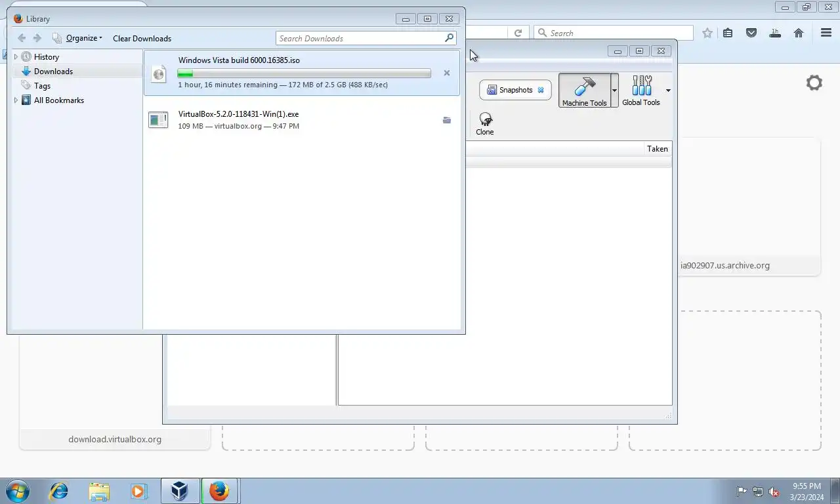The image size is (840, 504).
Task: Click the download time remaining status text
Action: coord(283,85)
